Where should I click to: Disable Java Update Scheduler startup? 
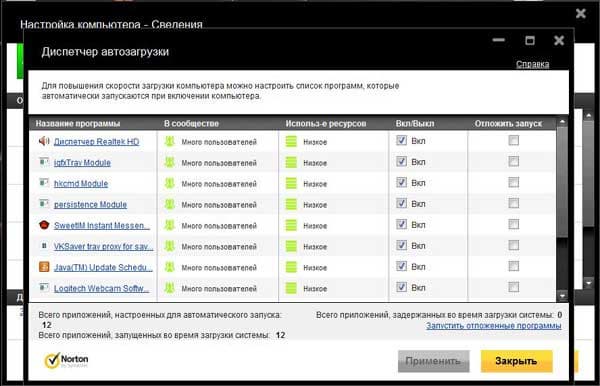(x=401, y=266)
